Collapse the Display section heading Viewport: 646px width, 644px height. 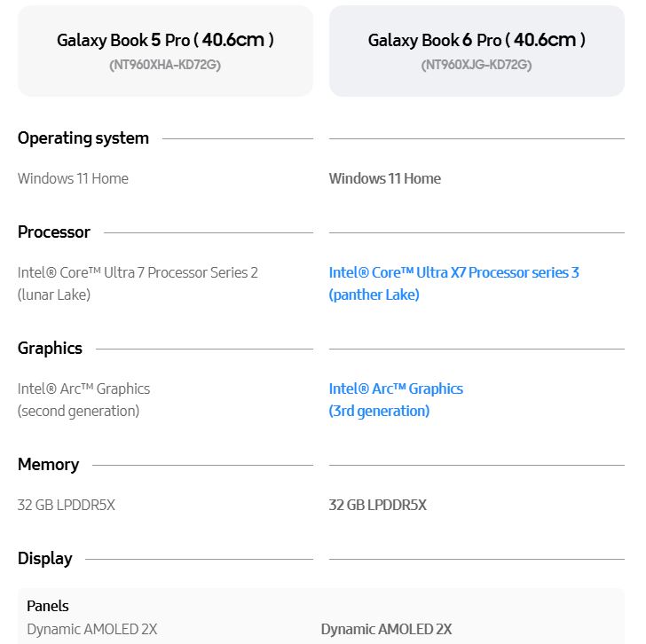click(44, 559)
